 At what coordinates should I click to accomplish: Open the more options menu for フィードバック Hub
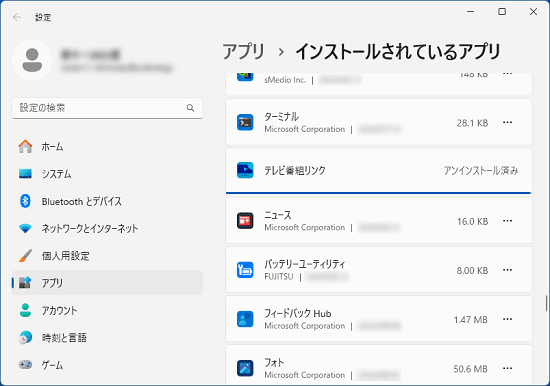[x=508, y=319]
